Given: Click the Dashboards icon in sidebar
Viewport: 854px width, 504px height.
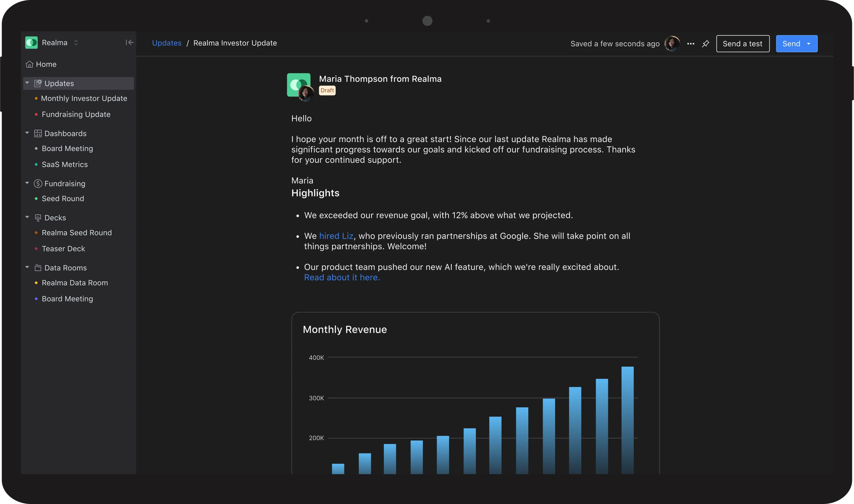Looking at the screenshot, I should tap(38, 133).
